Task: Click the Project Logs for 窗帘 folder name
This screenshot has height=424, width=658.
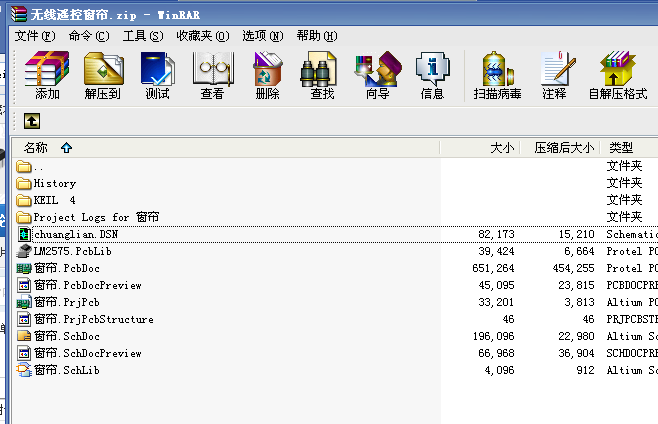Action: [97, 217]
